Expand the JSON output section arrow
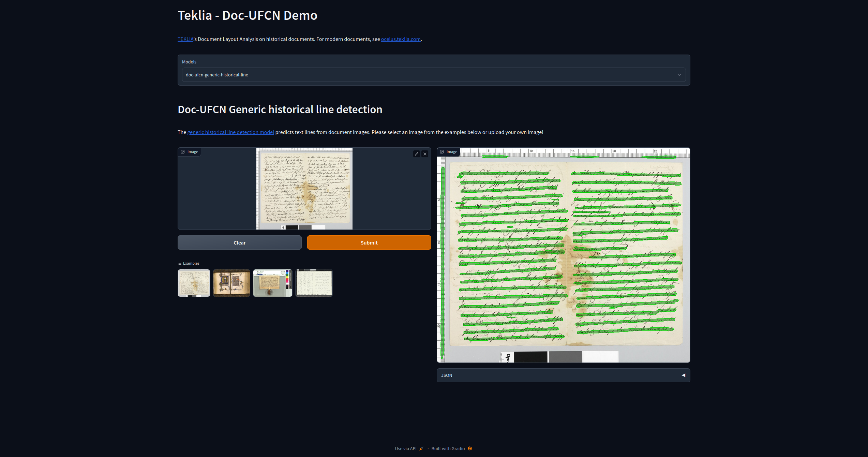The height and width of the screenshot is (457, 868). click(683, 375)
